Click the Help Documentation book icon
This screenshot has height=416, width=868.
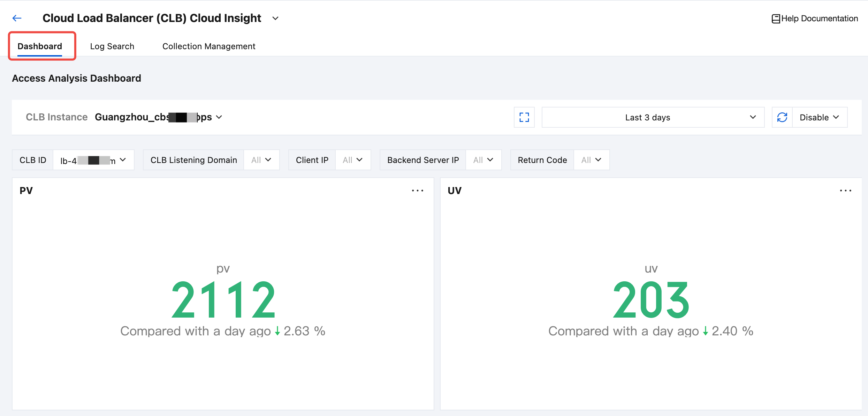point(776,19)
